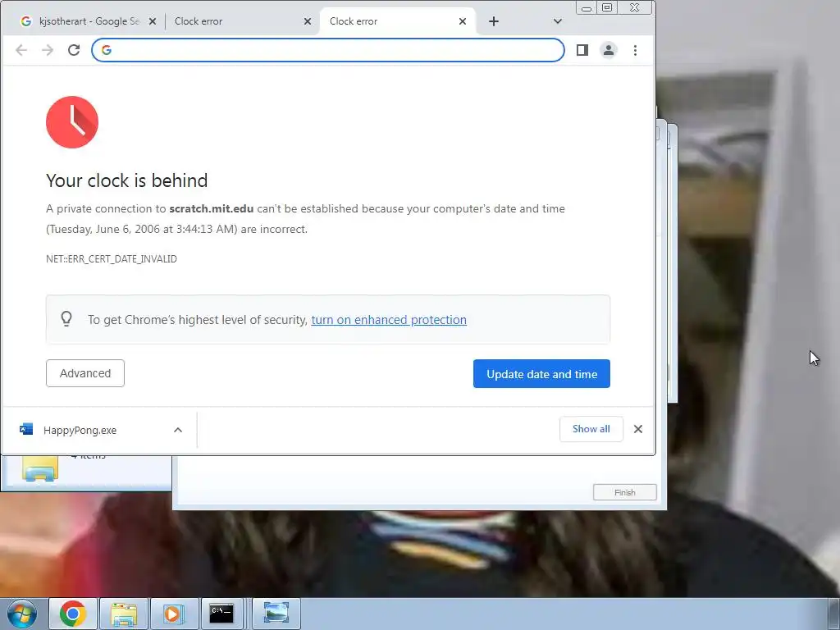Viewport: 840px width, 630px height.
Task: Open Chrome's three-dot menu
Action: (636, 50)
